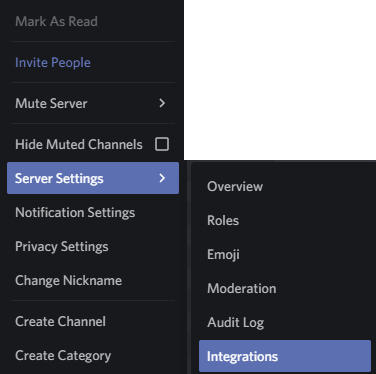Click the Server Settings chevron arrow
The width and height of the screenshot is (376, 374).
point(162,178)
